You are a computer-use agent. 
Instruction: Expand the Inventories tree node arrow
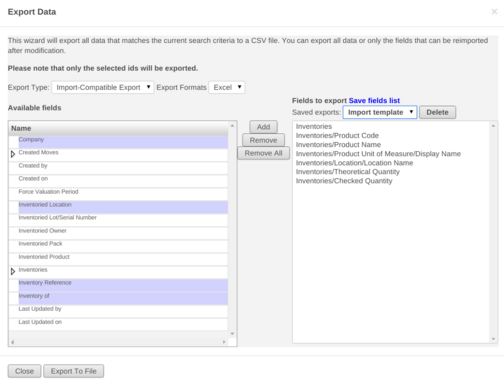13,271
